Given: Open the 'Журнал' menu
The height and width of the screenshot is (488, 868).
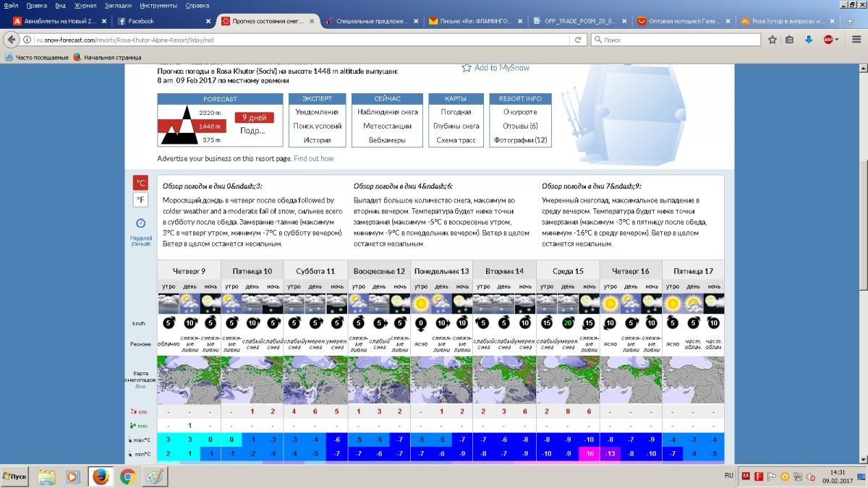Looking at the screenshot, I should coord(85,5).
